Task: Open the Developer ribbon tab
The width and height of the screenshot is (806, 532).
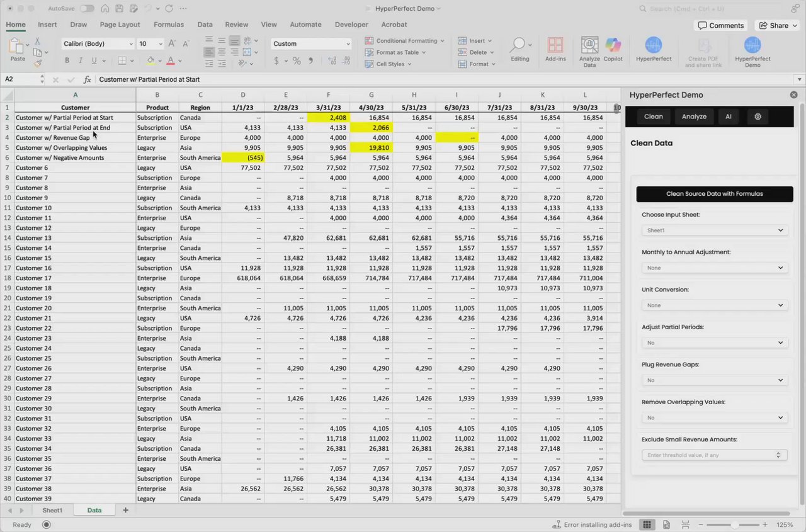Action: (x=351, y=25)
